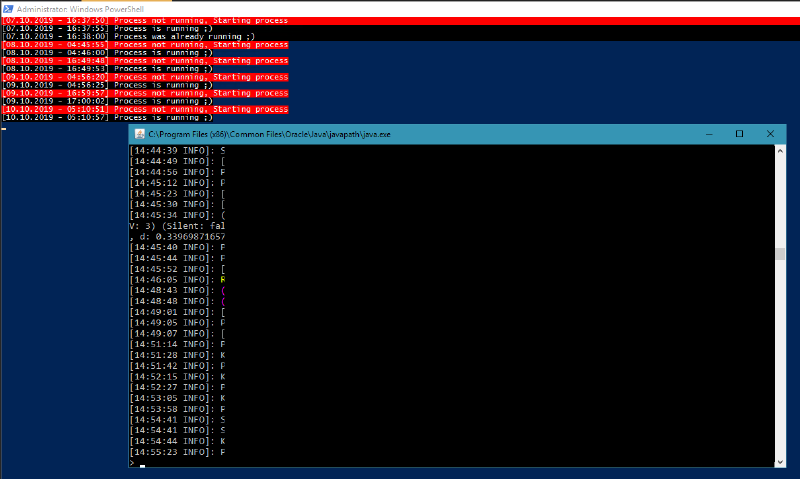Click the 14:45:34 INFO line in java.exe
800x479 pixels.
pyautogui.click(x=177, y=215)
